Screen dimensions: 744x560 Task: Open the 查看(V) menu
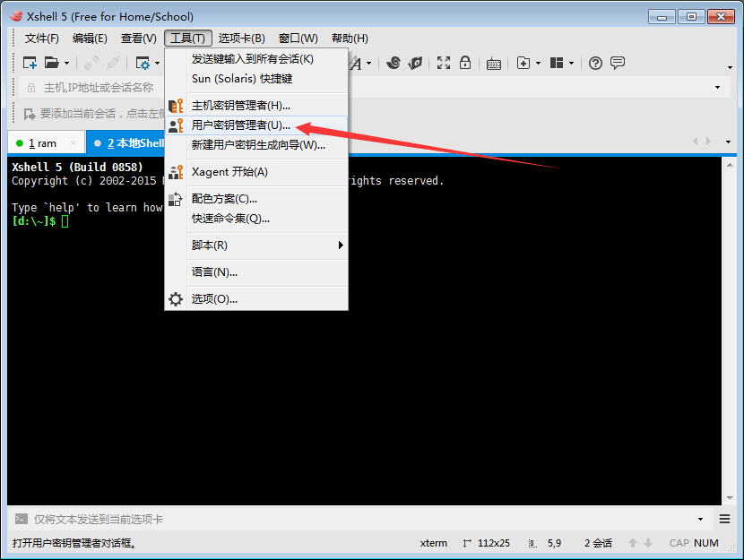point(139,39)
